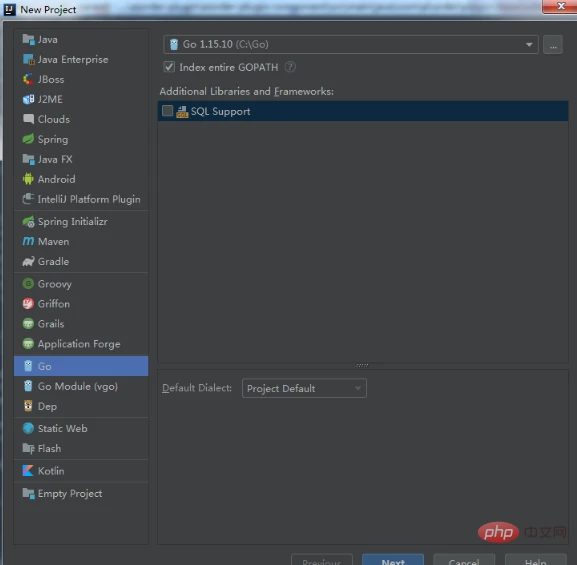This screenshot has width=577, height=565.
Task: Click the panel splitter handle dots
Action: (362, 366)
